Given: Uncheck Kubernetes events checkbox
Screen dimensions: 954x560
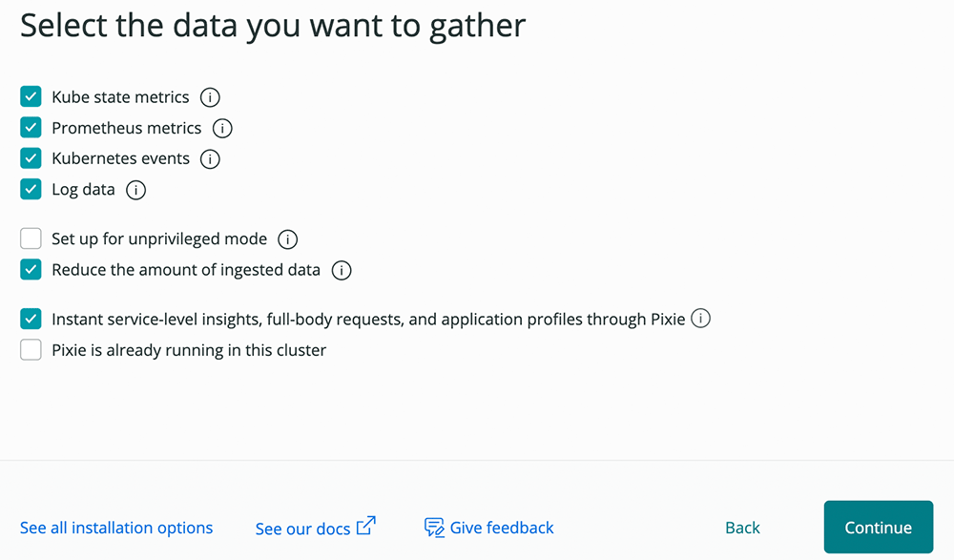Looking at the screenshot, I should pos(31,158).
